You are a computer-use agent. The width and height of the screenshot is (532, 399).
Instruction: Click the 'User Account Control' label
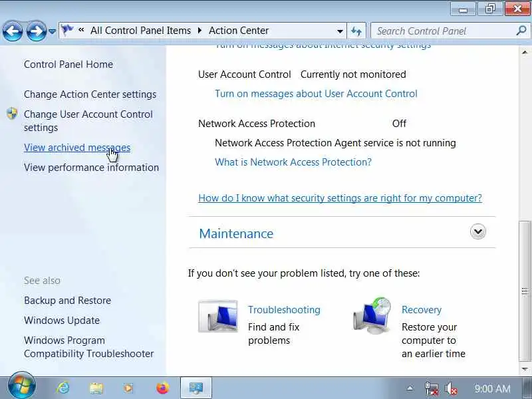point(244,74)
